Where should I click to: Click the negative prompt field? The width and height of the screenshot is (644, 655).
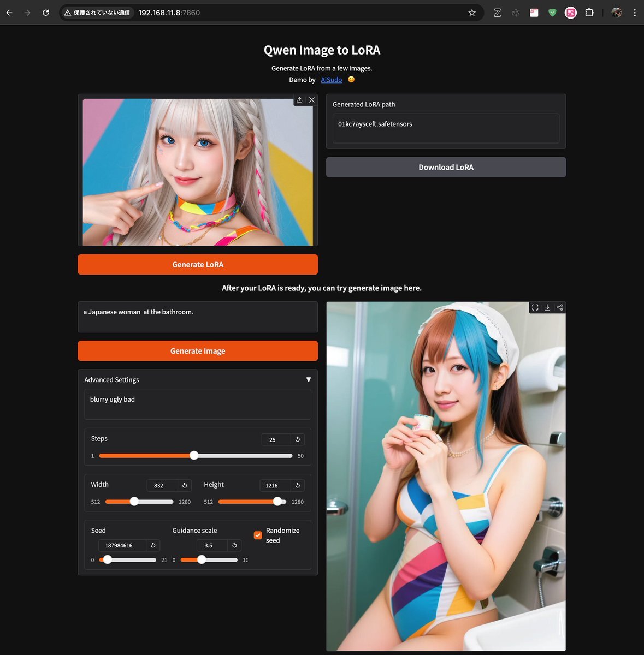198,404
